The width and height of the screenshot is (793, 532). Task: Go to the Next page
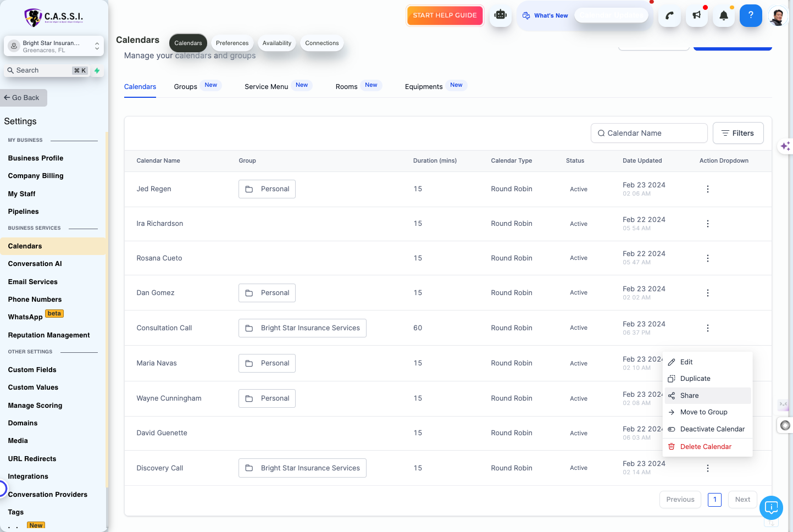coord(742,500)
